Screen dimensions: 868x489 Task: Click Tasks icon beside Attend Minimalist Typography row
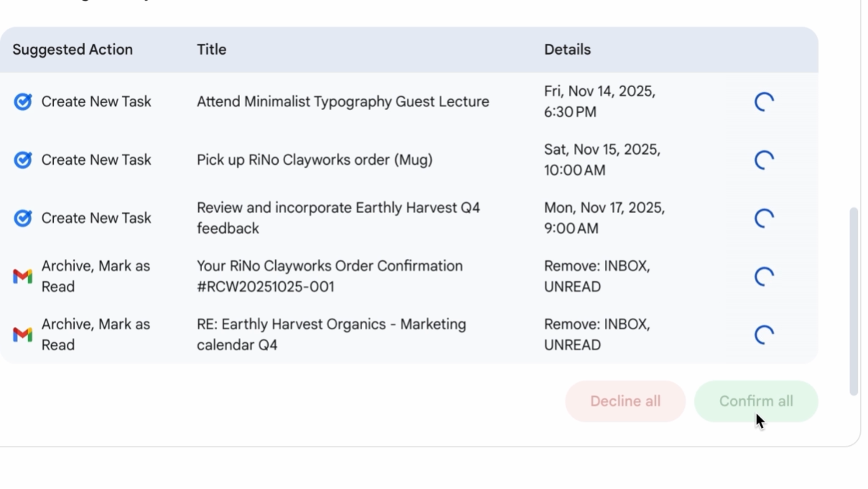(x=23, y=102)
